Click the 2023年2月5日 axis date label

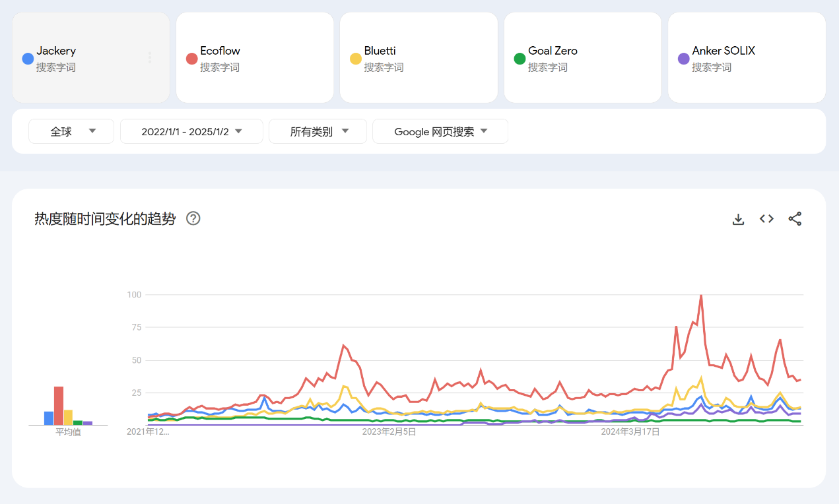389,432
